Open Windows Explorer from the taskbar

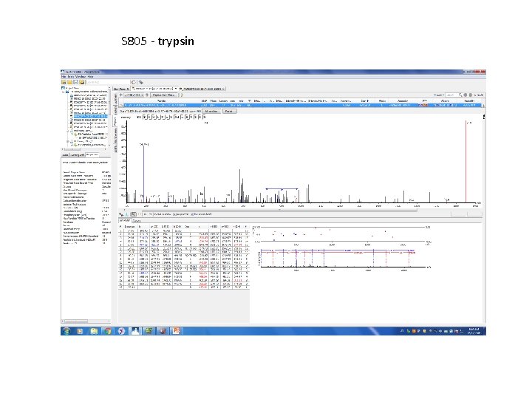point(94,331)
